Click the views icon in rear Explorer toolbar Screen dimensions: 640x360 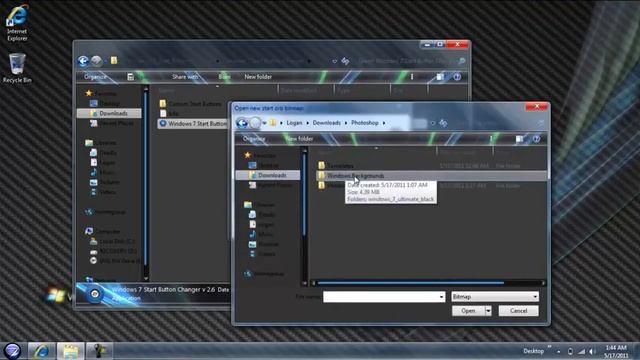click(440, 77)
